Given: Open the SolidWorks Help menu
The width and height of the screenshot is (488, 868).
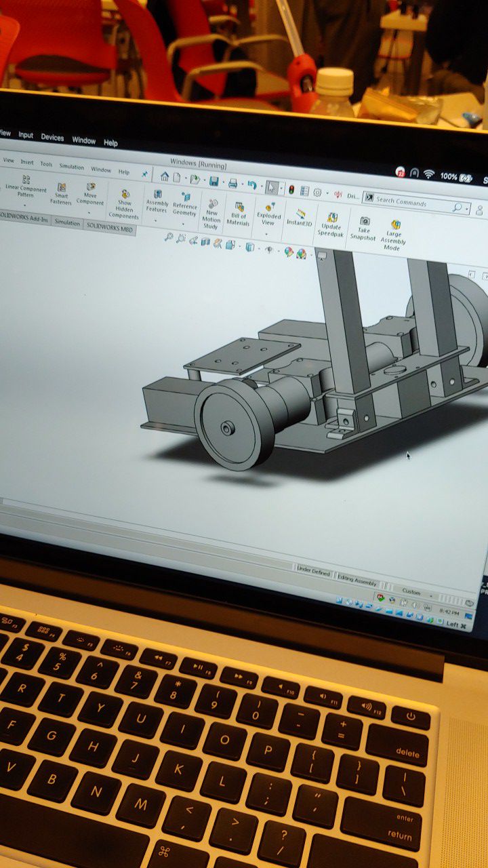Looking at the screenshot, I should pos(124,172).
